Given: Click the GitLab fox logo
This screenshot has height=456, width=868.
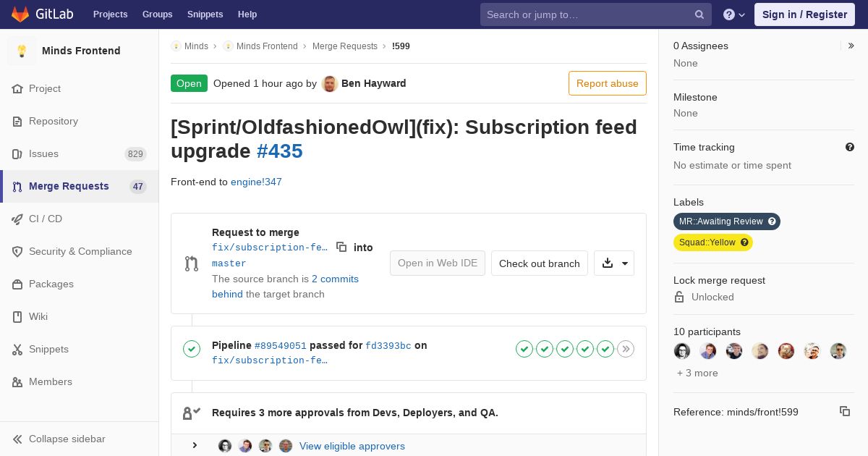Looking at the screenshot, I should [20, 14].
